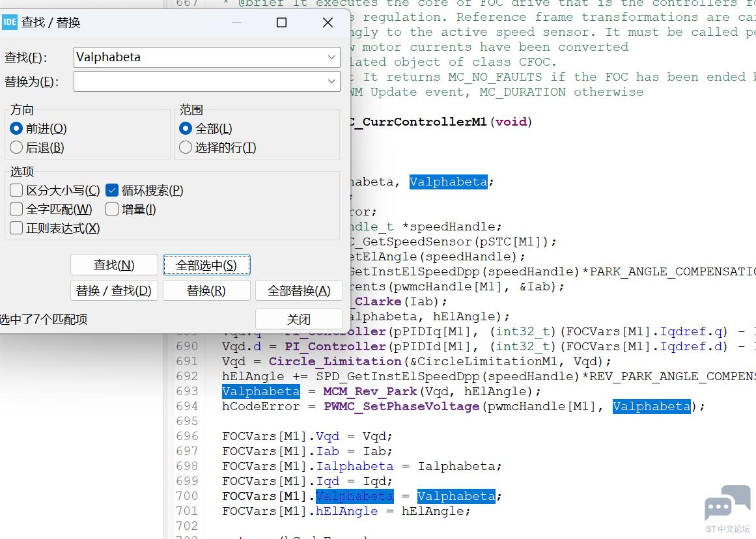
Task: Enable 全字匹配(W) whole word checkbox
Action: (16, 209)
